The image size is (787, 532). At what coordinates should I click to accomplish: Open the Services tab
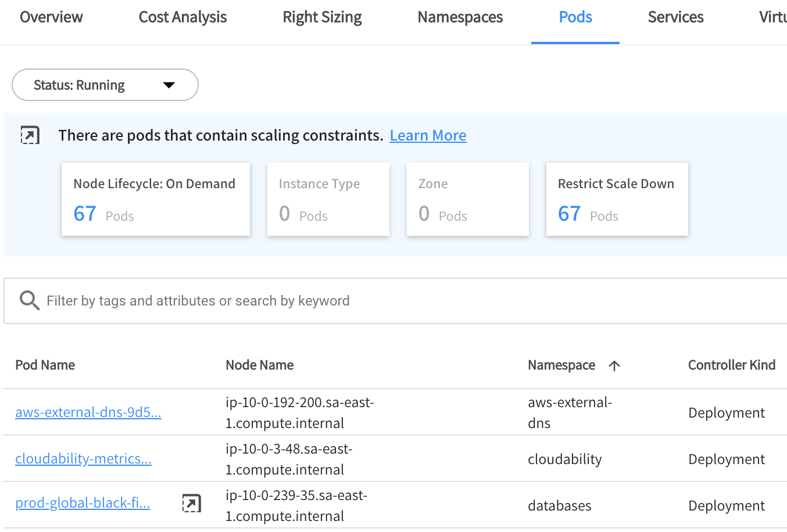675,17
